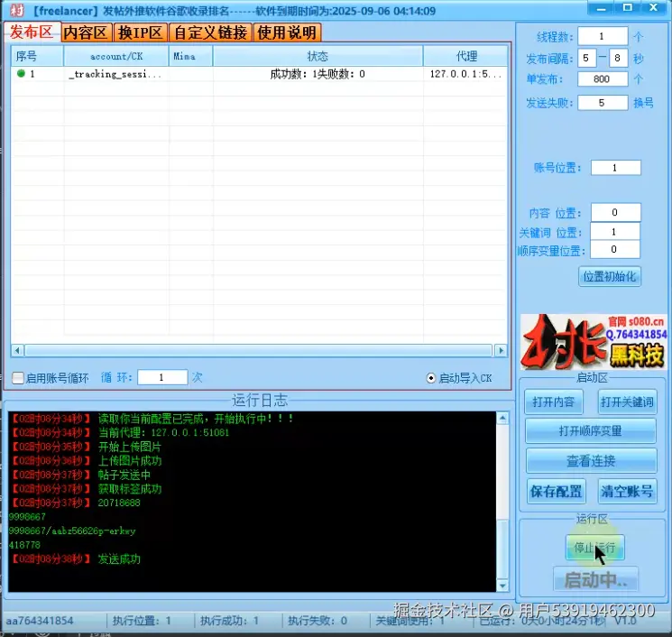The height and width of the screenshot is (637, 672).
Task: Click the 9998667/aabz56626p-erkwy log line
Action: [72, 531]
